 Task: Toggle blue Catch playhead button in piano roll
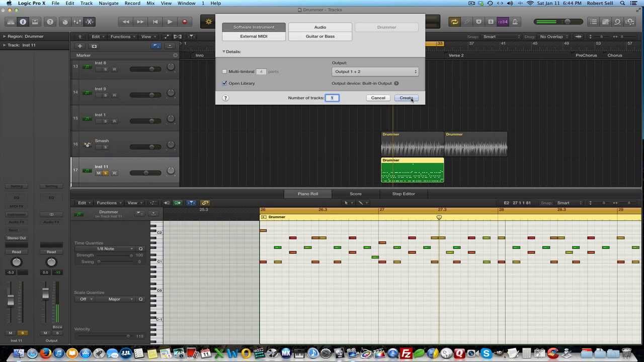coord(191,203)
